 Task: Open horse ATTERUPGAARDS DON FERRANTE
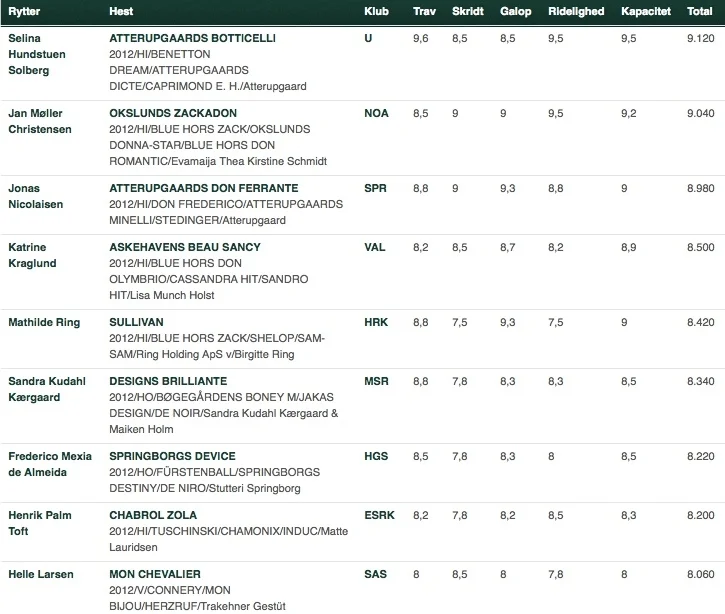203,188
